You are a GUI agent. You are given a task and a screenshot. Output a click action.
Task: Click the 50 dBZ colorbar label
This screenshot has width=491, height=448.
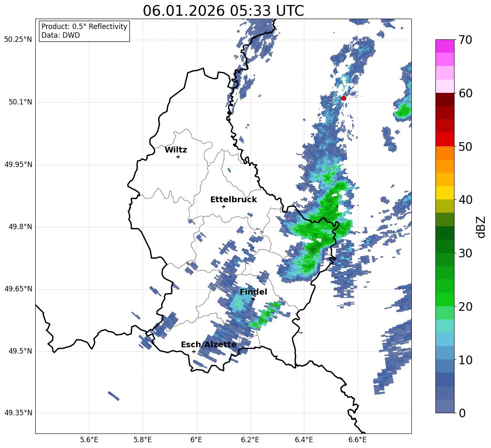pos(465,147)
